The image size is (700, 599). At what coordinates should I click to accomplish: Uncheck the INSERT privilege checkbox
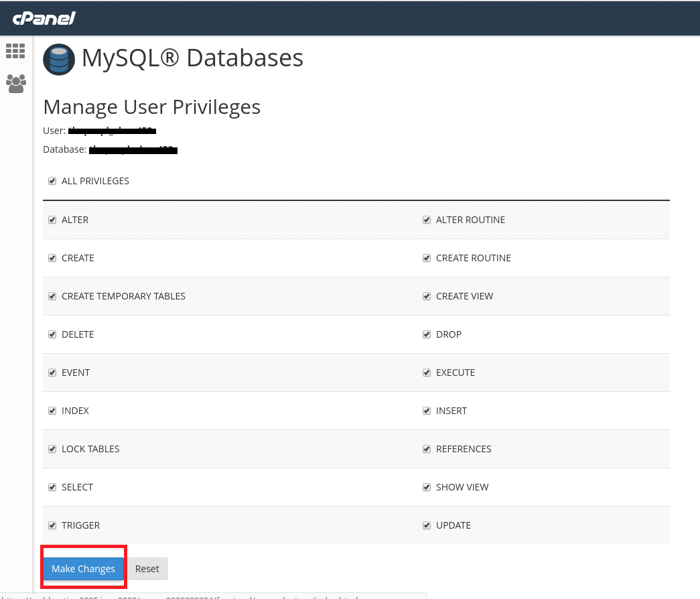pos(427,411)
